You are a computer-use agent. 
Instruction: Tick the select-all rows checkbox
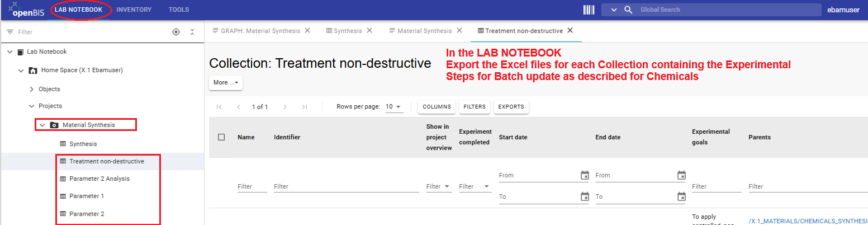221,137
